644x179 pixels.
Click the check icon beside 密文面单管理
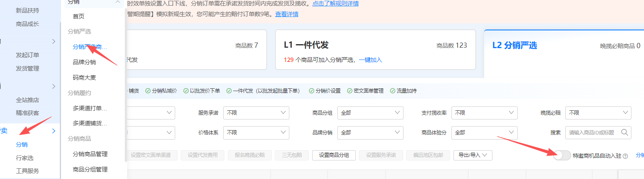click(350, 91)
